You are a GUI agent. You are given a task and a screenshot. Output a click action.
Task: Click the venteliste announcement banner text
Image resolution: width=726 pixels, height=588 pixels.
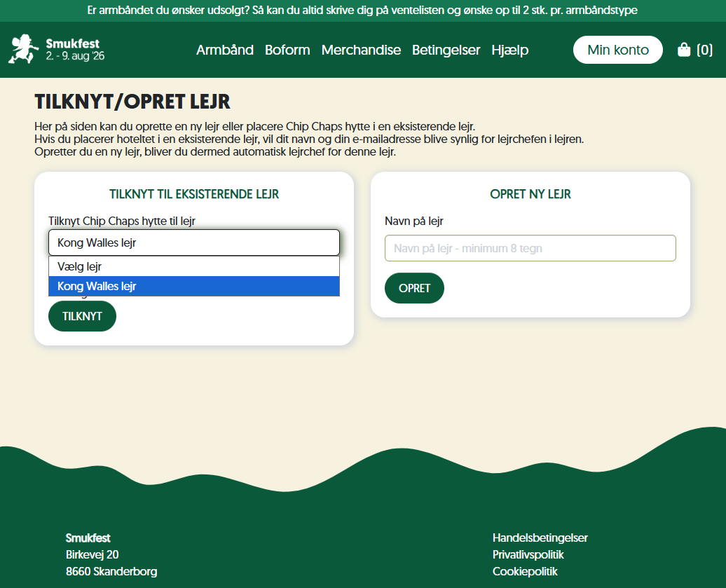[362, 11]
